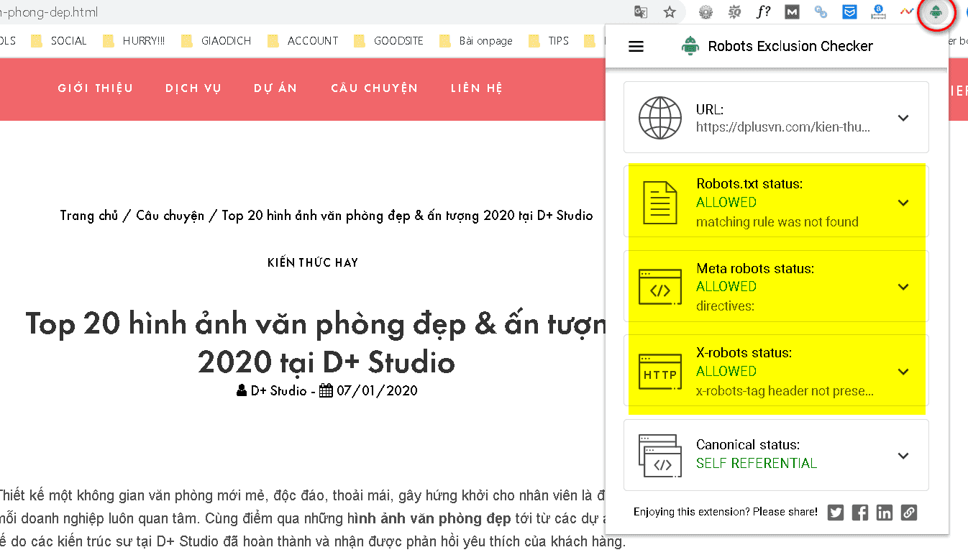The width and height of the screenshot is (968, 560).
Task: Click the Canonical status stacked windows icon
Action: 659,456
